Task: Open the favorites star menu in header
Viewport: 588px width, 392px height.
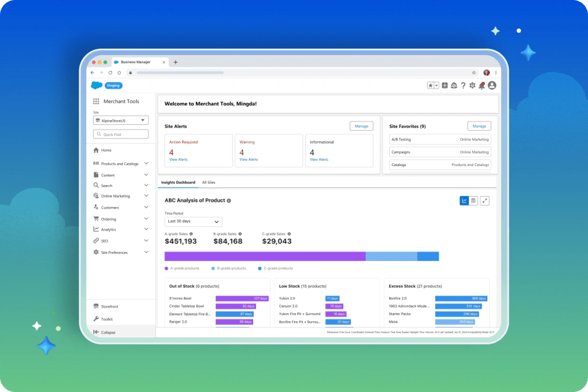Action: pyautogui.click(x=433, y=86)
